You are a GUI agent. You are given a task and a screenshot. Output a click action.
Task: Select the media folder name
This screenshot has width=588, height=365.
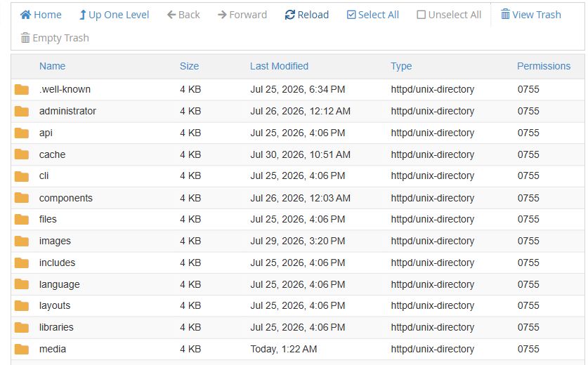tap(53, 349)
